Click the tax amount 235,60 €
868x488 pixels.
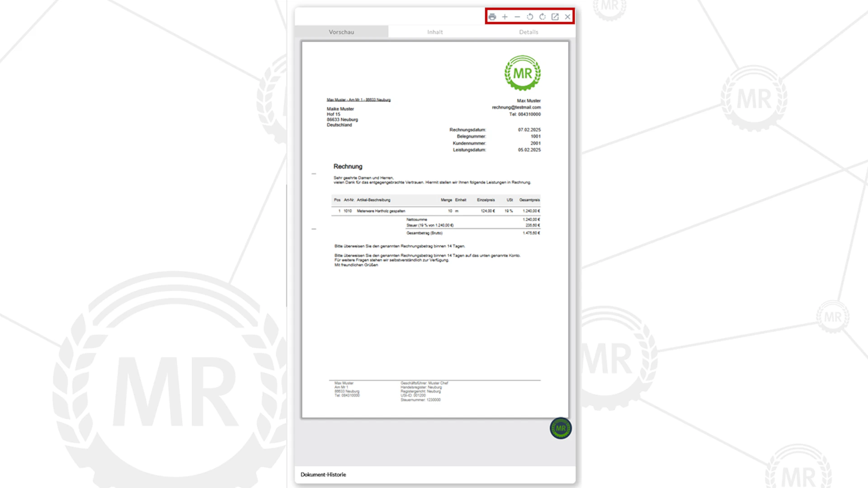click(533, 225)
